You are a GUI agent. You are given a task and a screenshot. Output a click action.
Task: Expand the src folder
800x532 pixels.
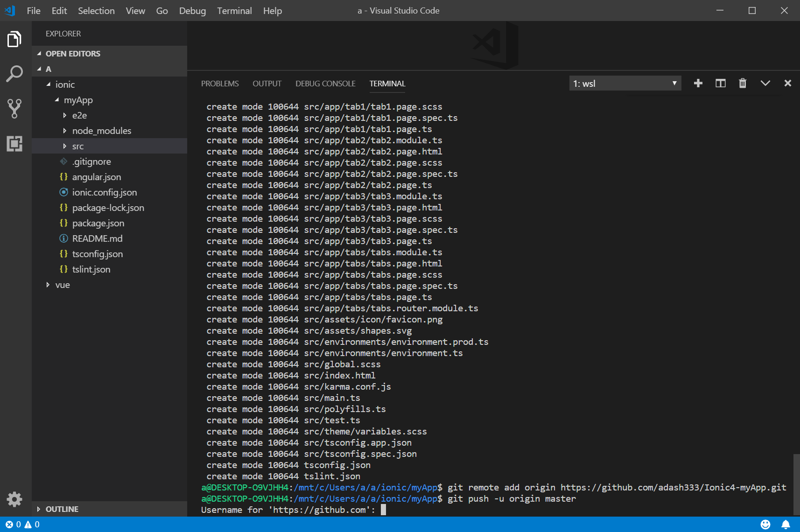point(77,146)
